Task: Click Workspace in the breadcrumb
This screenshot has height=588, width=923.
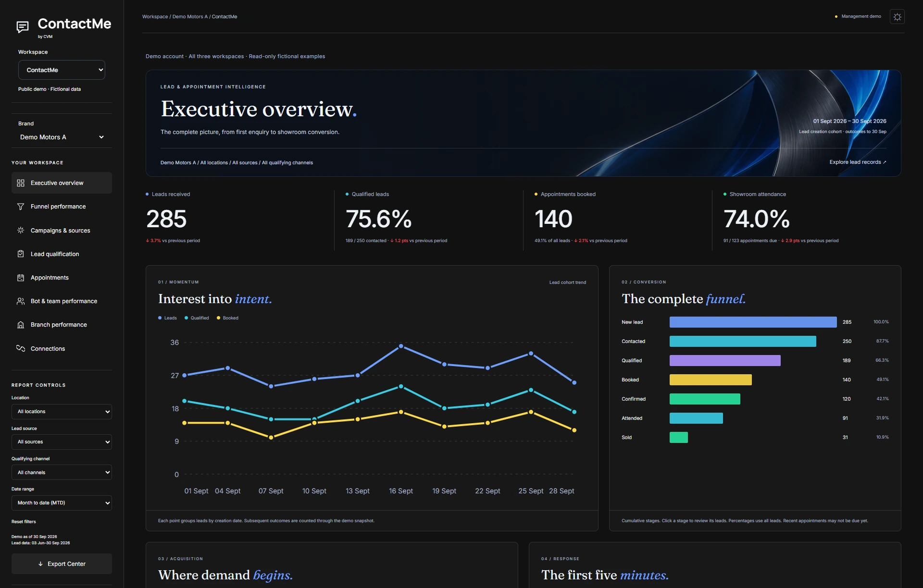Action: tap(155, 17)
